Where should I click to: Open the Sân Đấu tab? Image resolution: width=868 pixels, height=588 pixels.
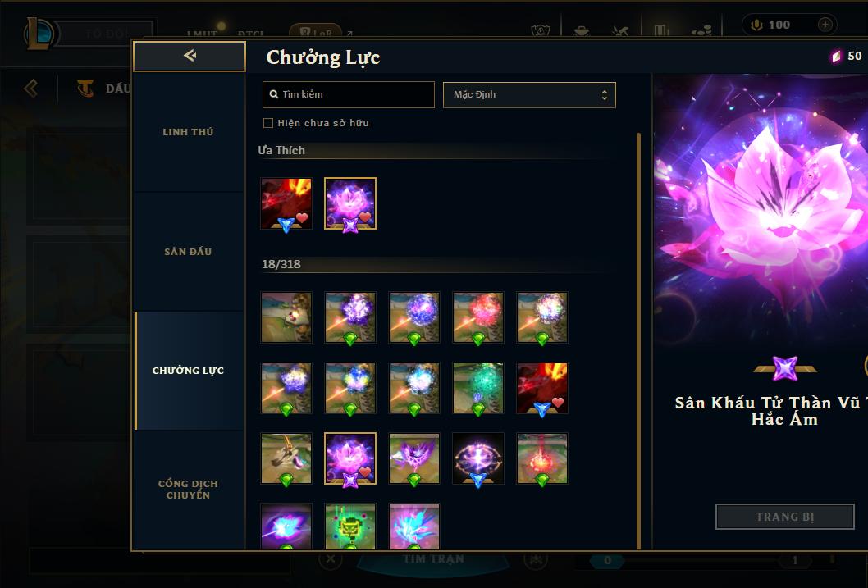click(x=188, y=252)
